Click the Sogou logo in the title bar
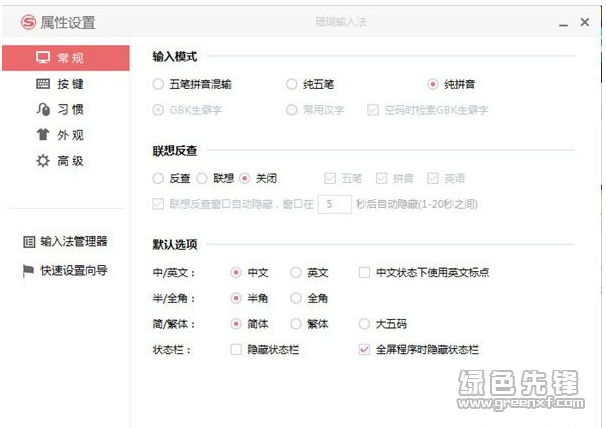 coord(28,22)
